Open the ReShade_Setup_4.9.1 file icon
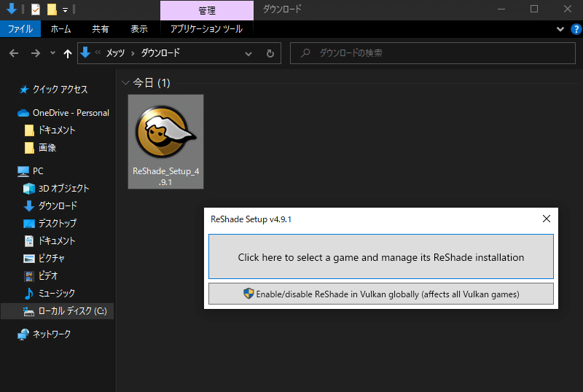Image resolution: width=583 pixels, height=392 pixels. click(x=165, y=132)
